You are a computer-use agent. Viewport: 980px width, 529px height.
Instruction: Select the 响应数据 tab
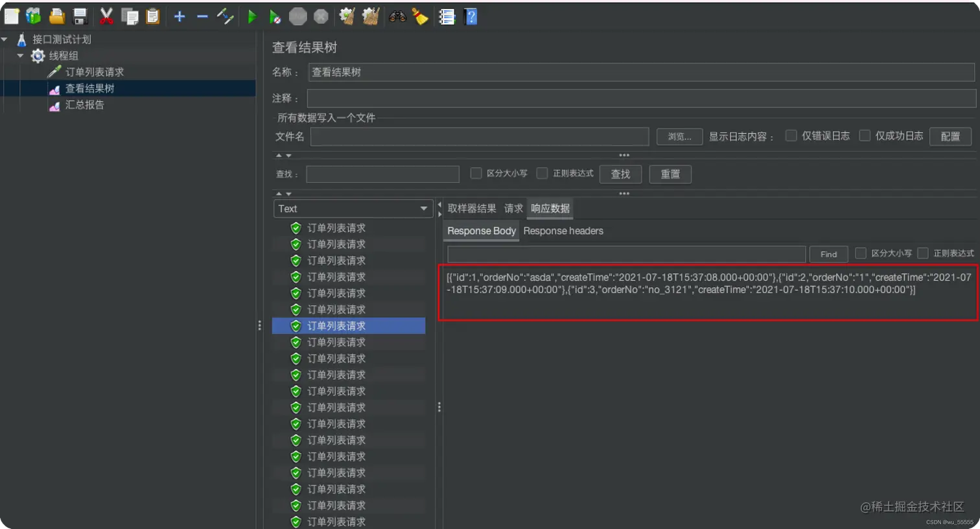[x=550, y=208]
